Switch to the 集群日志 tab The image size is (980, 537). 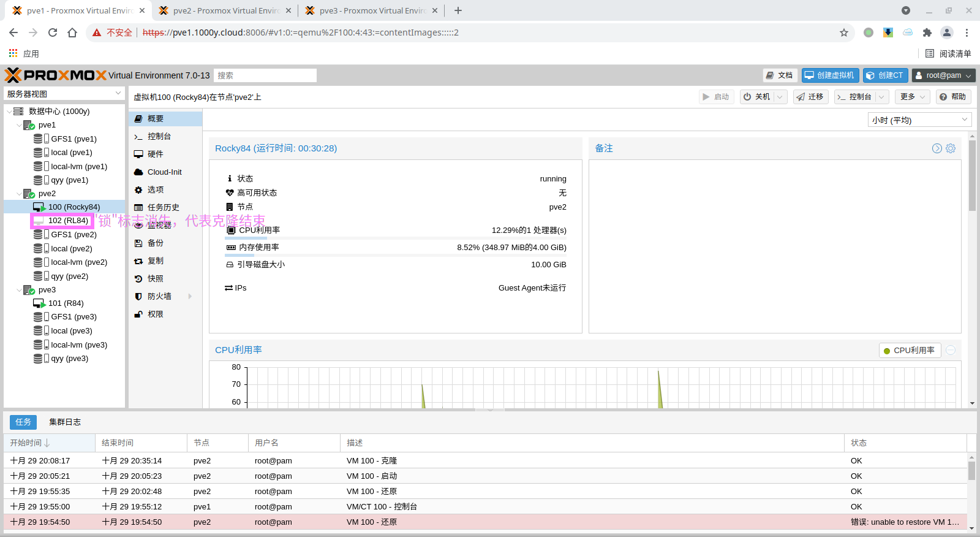(x=65, y=422)
